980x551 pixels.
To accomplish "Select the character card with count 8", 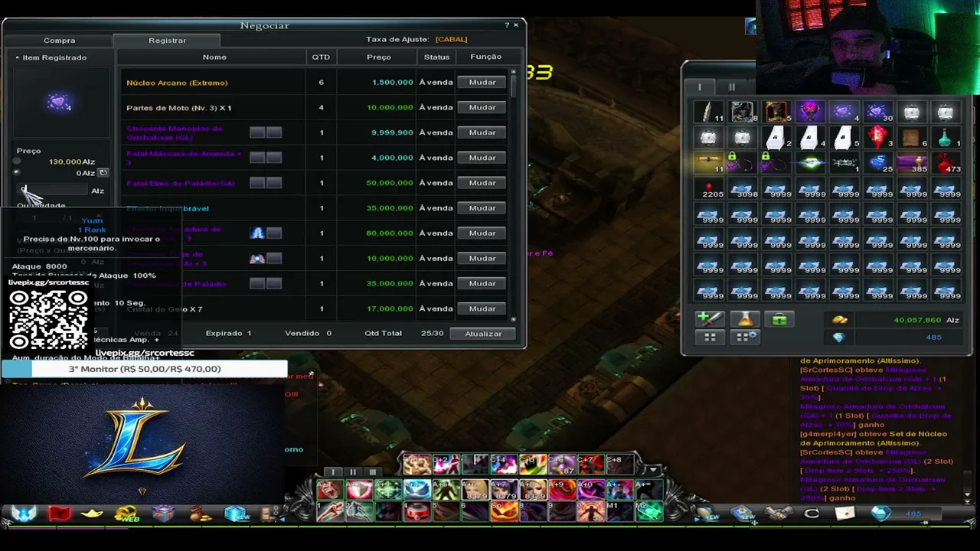I will tap(743, 112).
